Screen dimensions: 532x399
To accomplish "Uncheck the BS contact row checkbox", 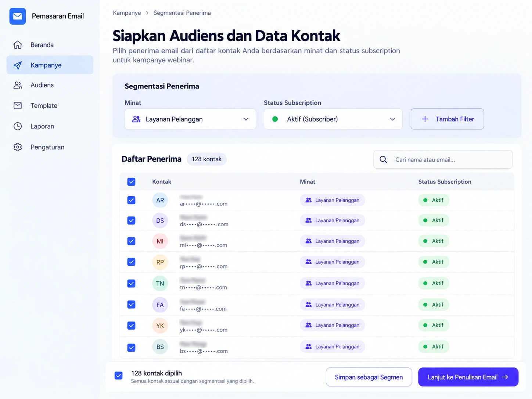I will [131, 347].
